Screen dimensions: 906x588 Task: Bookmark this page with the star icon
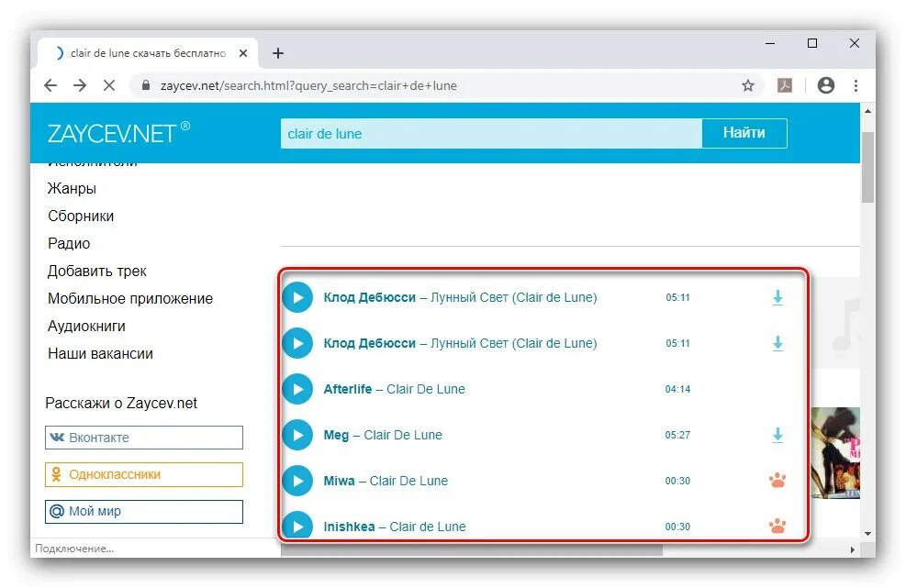pyautogui.click(x=748, y=85)
